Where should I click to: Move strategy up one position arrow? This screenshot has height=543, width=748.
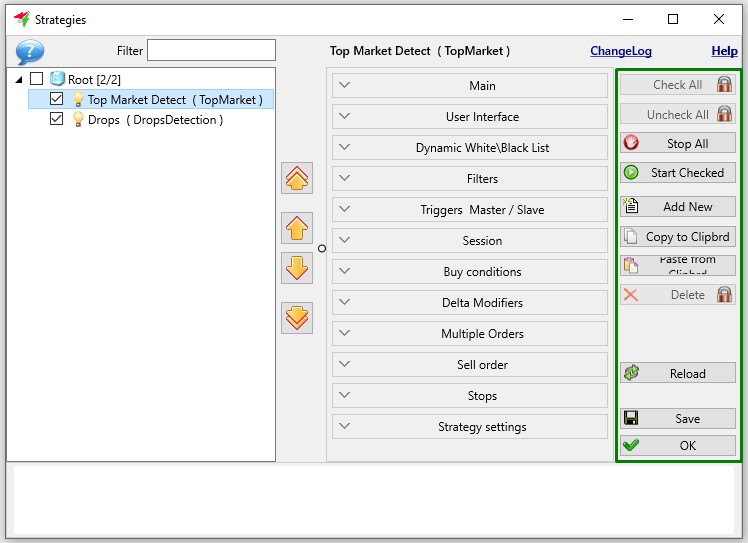297,228
